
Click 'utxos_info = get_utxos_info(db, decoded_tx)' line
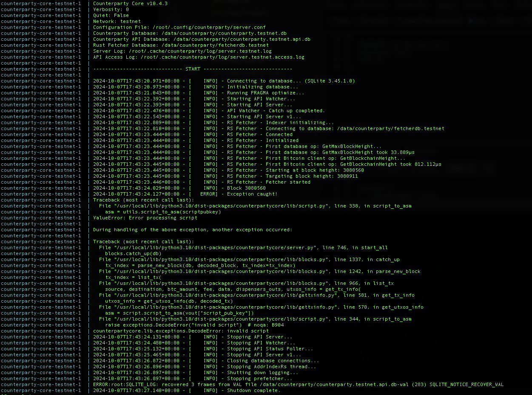click(x=169, y=301)
